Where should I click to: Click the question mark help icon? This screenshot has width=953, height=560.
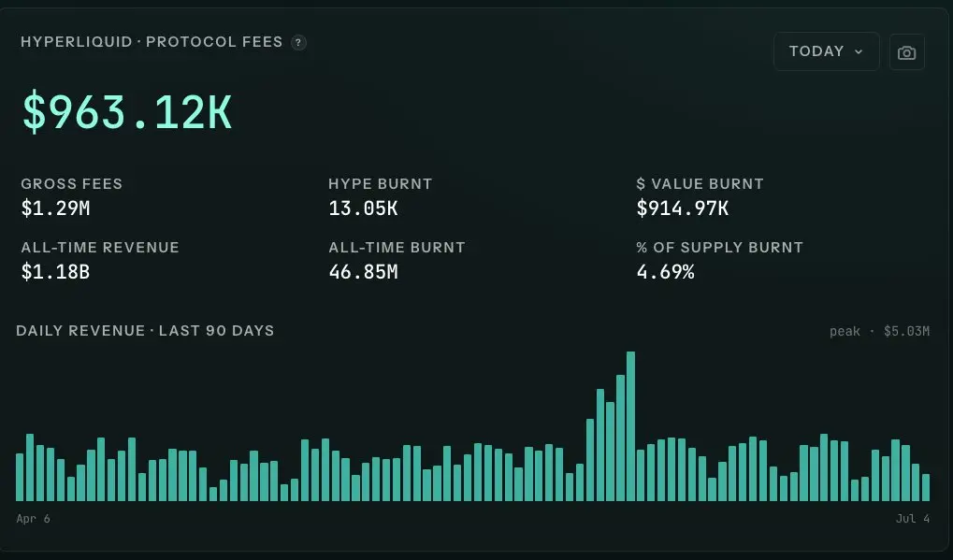coord(298,42)
